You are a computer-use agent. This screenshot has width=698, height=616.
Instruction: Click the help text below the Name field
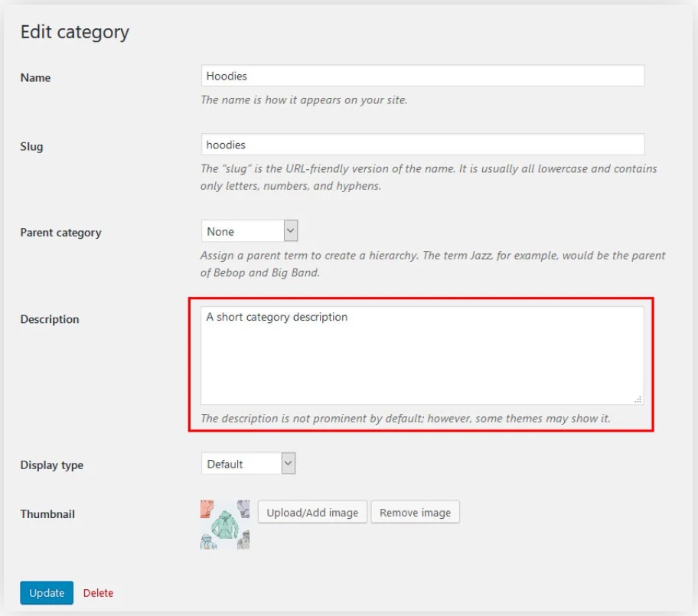coord(304,99)
